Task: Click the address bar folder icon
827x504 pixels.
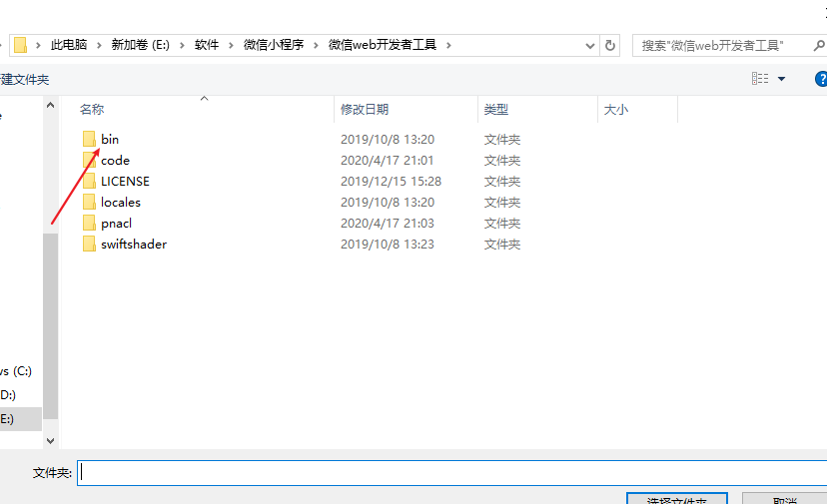Action: point(20,45)
